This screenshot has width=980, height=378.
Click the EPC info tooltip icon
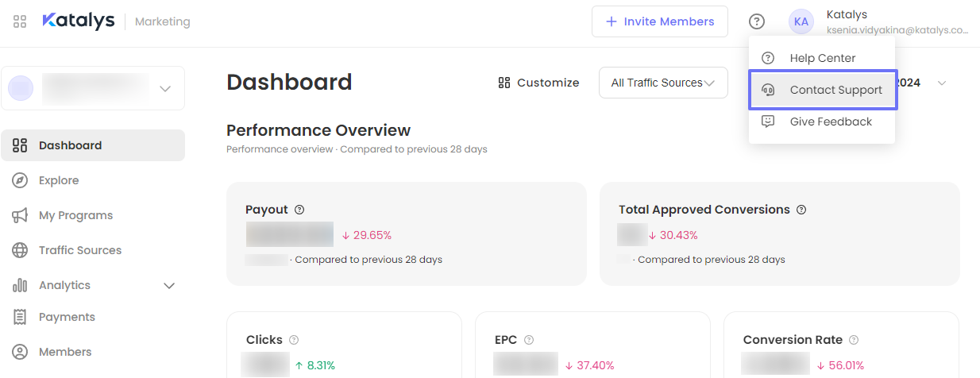tap(529, 340)
